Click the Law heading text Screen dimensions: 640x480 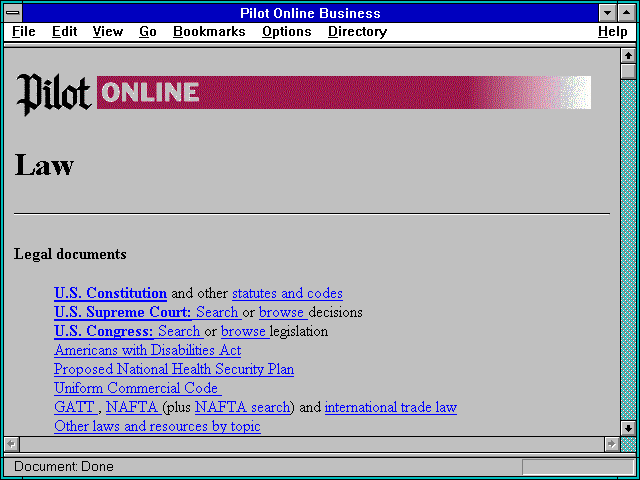pyautogui.click(x=44, y=165)
